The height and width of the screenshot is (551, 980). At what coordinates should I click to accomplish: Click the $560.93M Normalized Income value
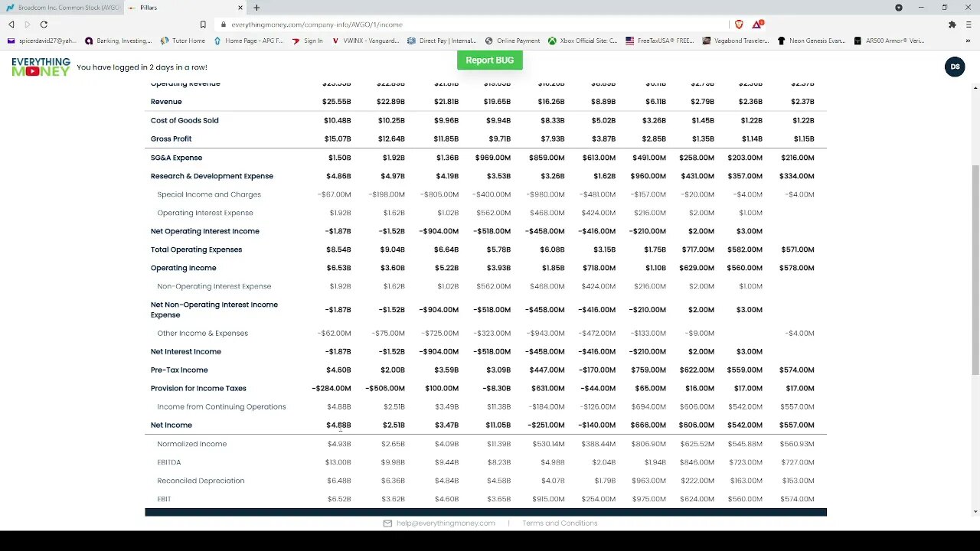pyautogui.click(x=796, y=444)
